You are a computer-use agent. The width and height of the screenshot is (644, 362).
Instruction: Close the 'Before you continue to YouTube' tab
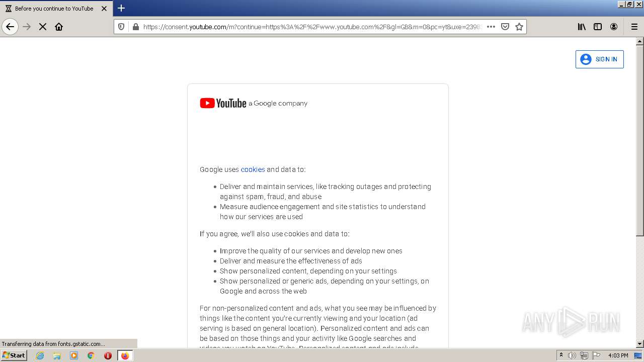coord(104,9)
